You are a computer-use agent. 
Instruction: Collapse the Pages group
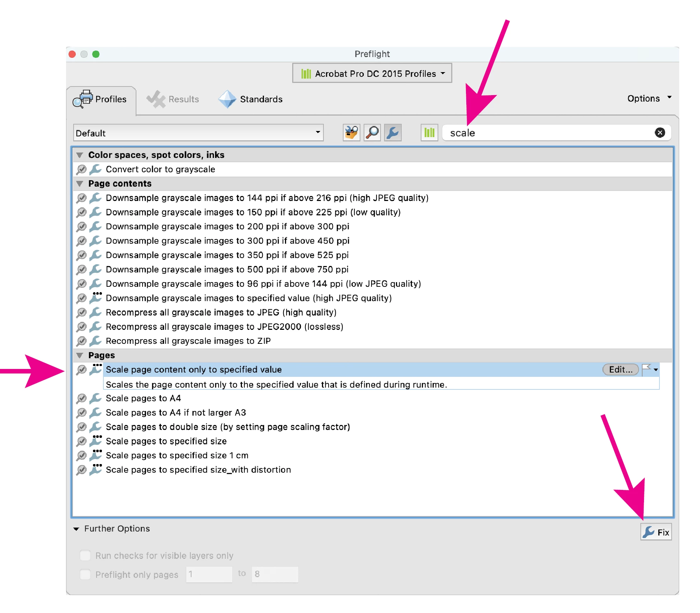click(x=80, y=355)
